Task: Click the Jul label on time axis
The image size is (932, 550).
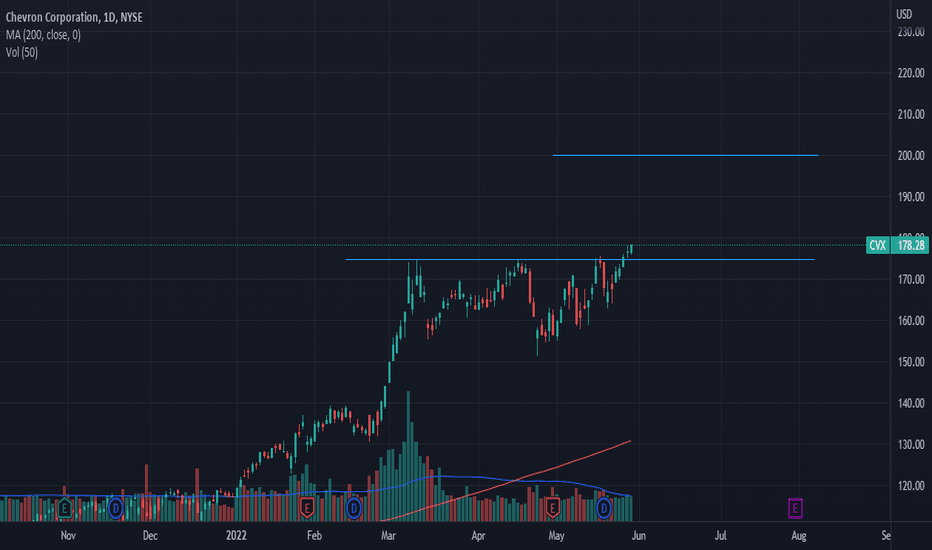Action: [720, 536]
